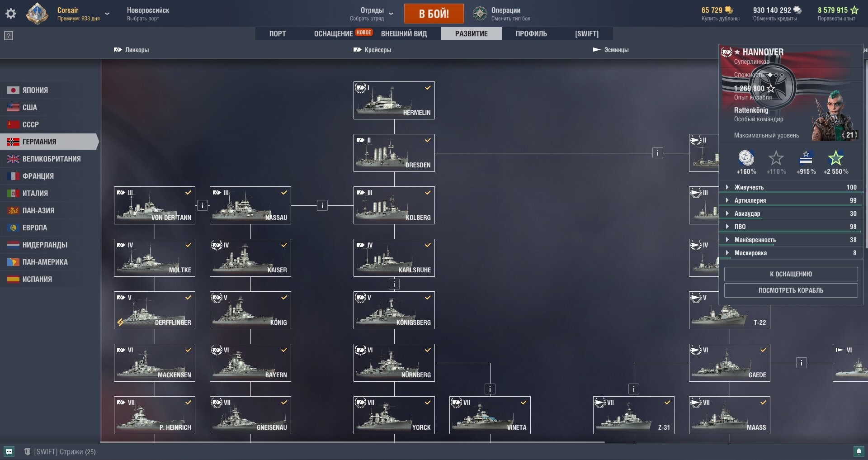Expand the Артиллерия parameter row

pyautogui.click(x=791, y=200)
